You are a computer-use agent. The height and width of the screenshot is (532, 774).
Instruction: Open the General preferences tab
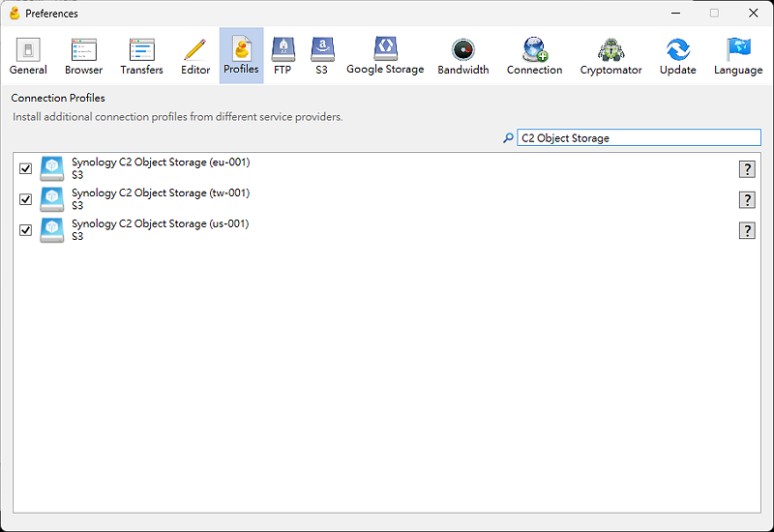click(x=28, y=56)
